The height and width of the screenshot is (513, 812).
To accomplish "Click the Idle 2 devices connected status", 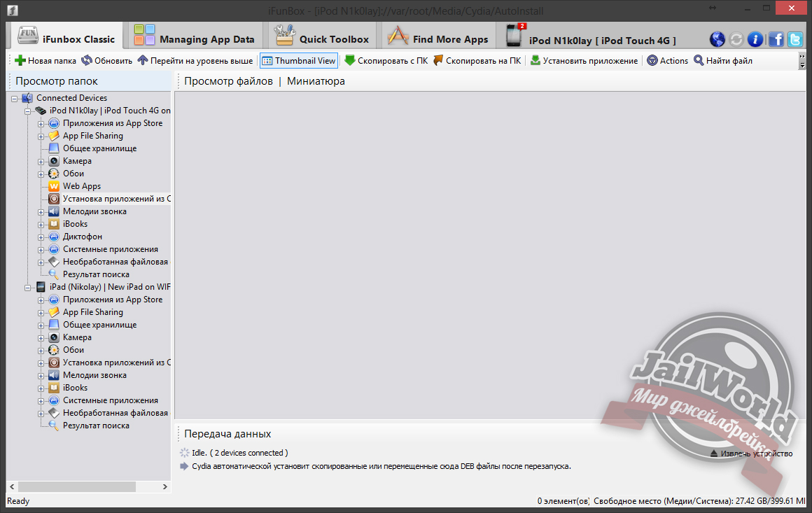I will (x=240, y=453).
